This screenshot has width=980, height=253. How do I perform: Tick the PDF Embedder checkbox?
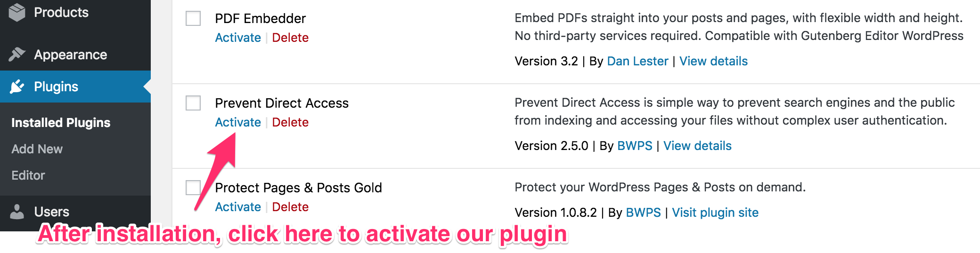click(193, 18)
